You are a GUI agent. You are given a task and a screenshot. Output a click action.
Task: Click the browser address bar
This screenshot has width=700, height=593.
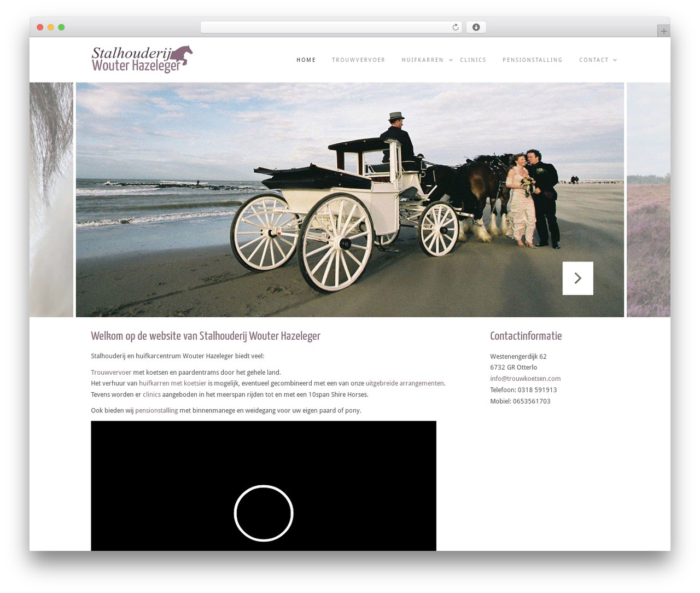click(331, 27)
